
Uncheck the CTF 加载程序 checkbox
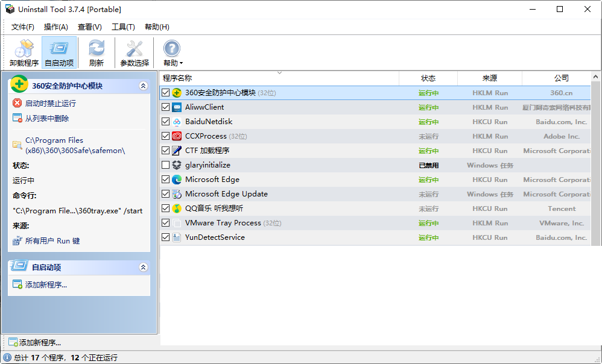pyautogui.click(x=165, y=151)
